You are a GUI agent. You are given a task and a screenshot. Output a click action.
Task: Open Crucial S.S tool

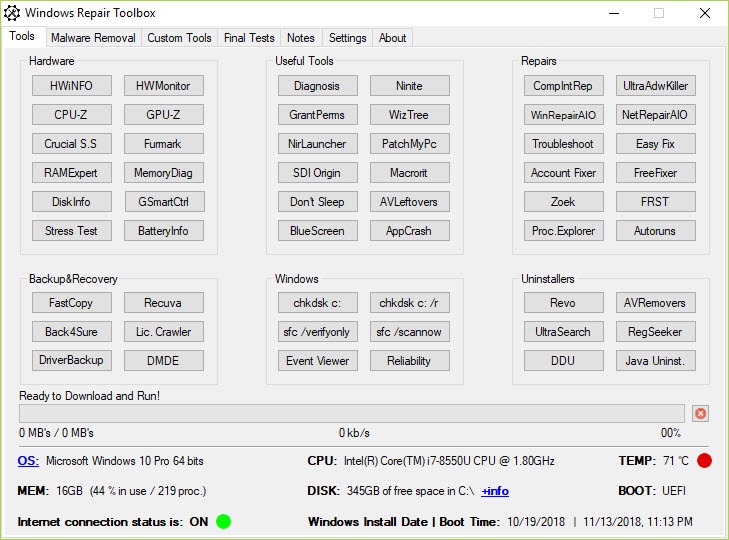(x=72, y=144)
